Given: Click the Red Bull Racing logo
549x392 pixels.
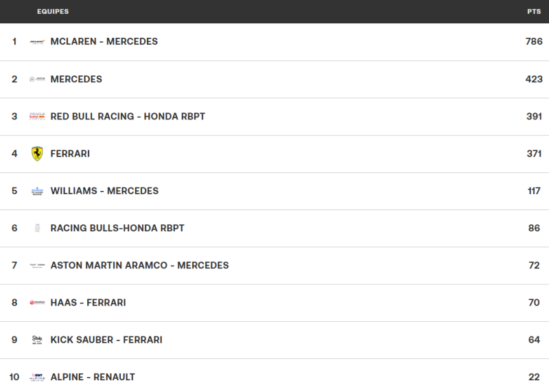Looking at the screenshot, I should tap(37, 117).
